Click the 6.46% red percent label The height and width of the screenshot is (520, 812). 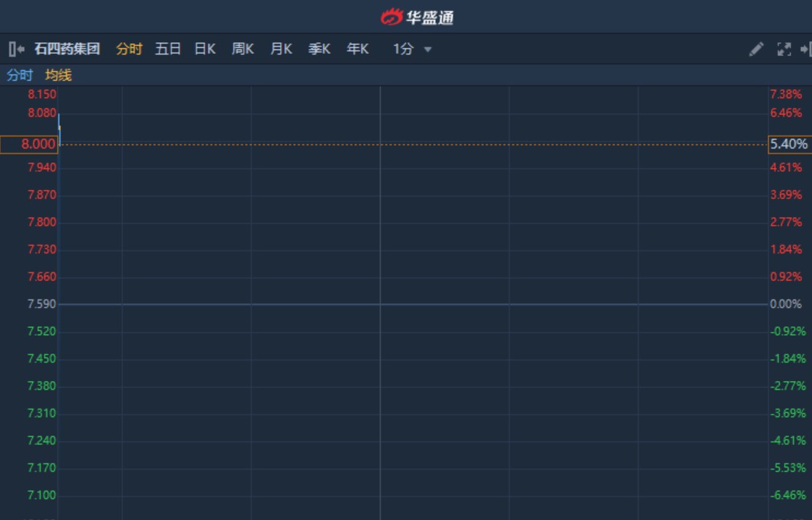click(786, 113)
